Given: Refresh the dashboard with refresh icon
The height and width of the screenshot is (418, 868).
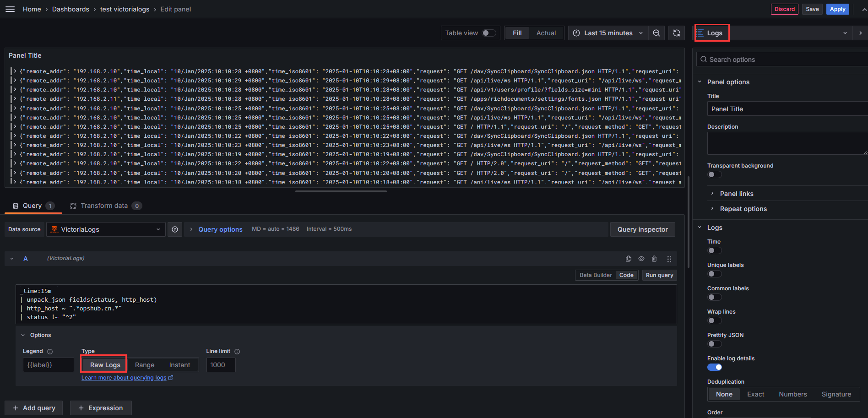Looking at the screenshot, I should coord(677,33).
